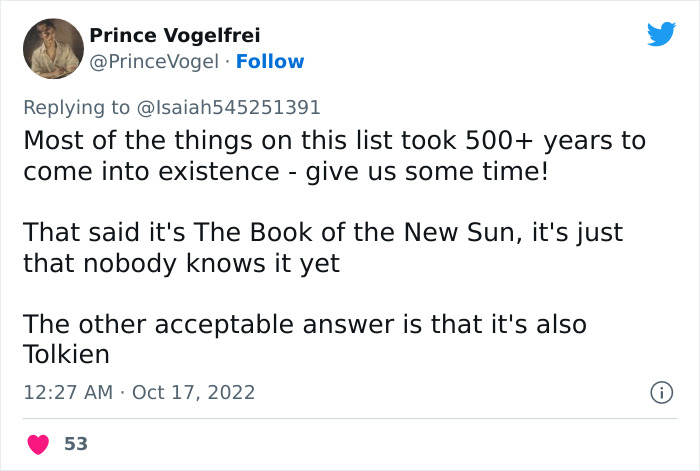The image size is (700, 471).
Task: View the 53 likes count
Action: (x=76, y=443)
